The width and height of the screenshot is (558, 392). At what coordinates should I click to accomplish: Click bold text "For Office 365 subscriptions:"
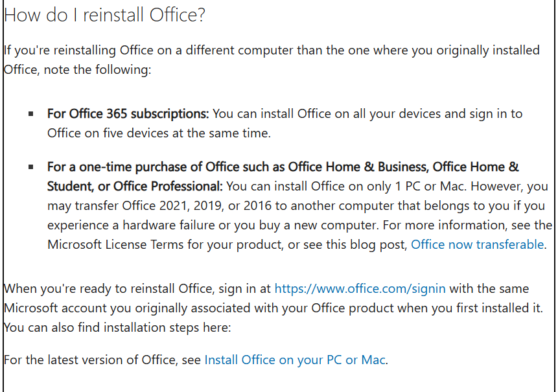(128, 113)
